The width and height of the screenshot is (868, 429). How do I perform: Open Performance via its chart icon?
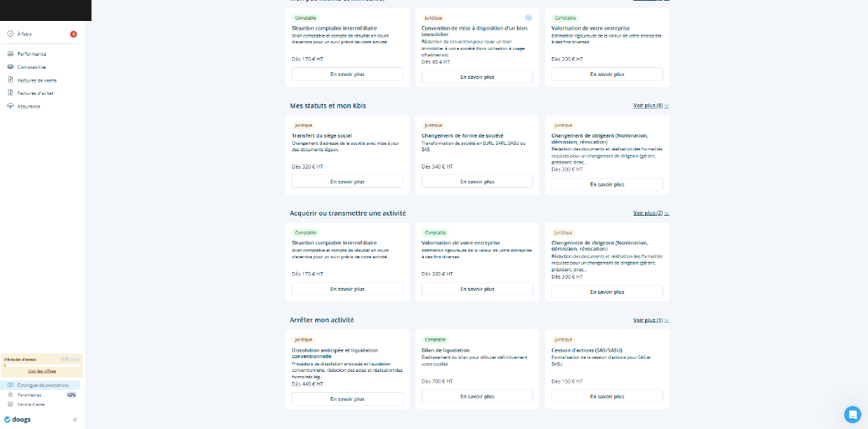(x=10, y=54)
